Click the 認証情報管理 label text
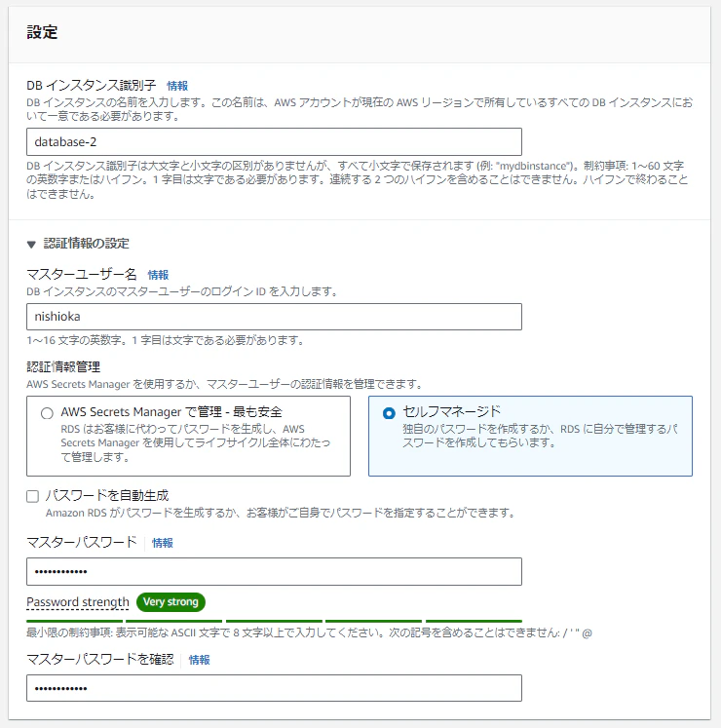Viewport: 721px width, 728px height. [x=63, y=367]
